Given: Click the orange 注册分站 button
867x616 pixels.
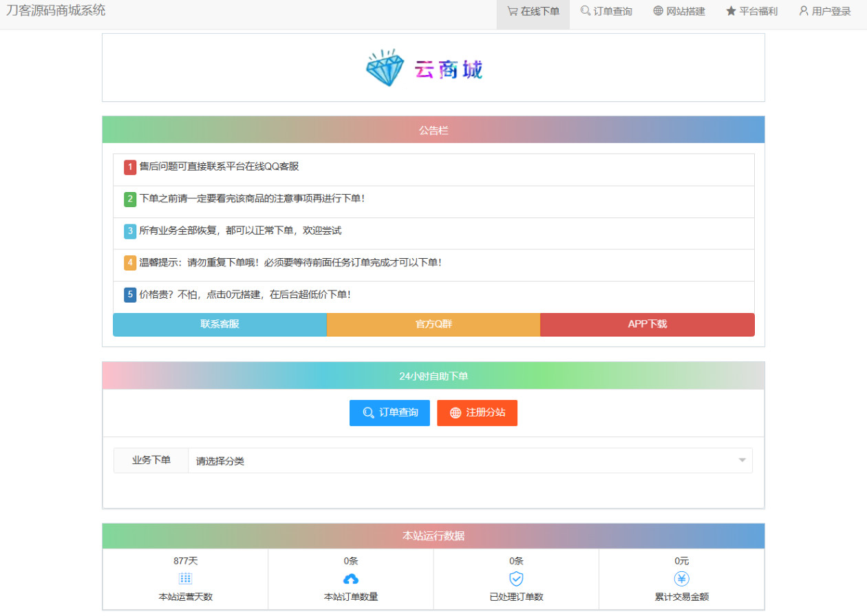Looking at the screenshot, I should coord(477,413).
